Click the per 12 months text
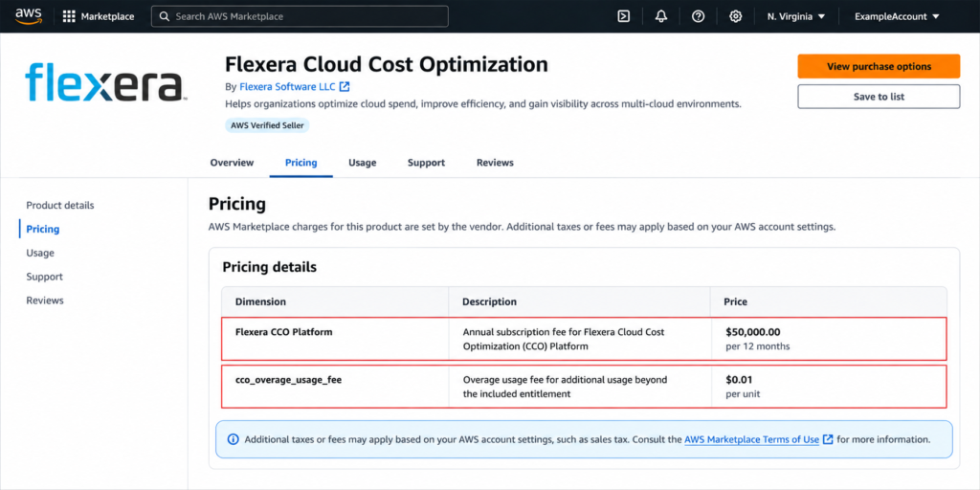 click(x=758, y=346)
